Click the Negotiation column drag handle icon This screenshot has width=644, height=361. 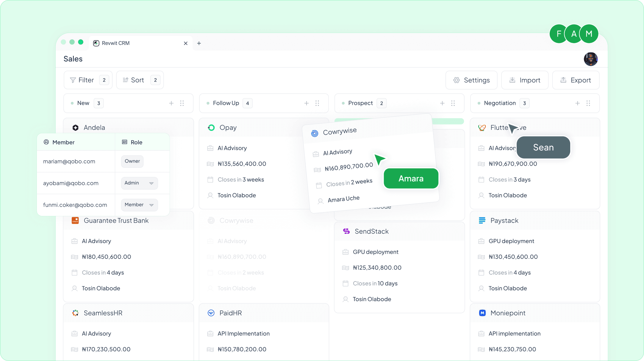[x=588, y=103]
